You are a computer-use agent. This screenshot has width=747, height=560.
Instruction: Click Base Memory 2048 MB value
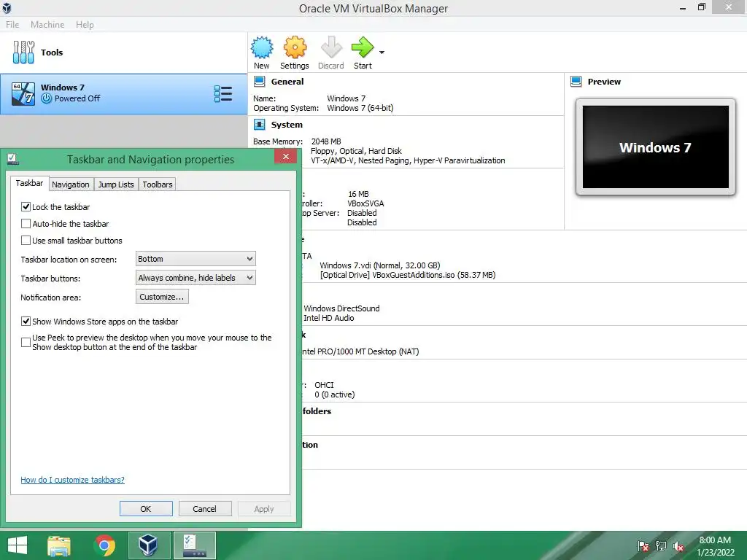point(326,141)
